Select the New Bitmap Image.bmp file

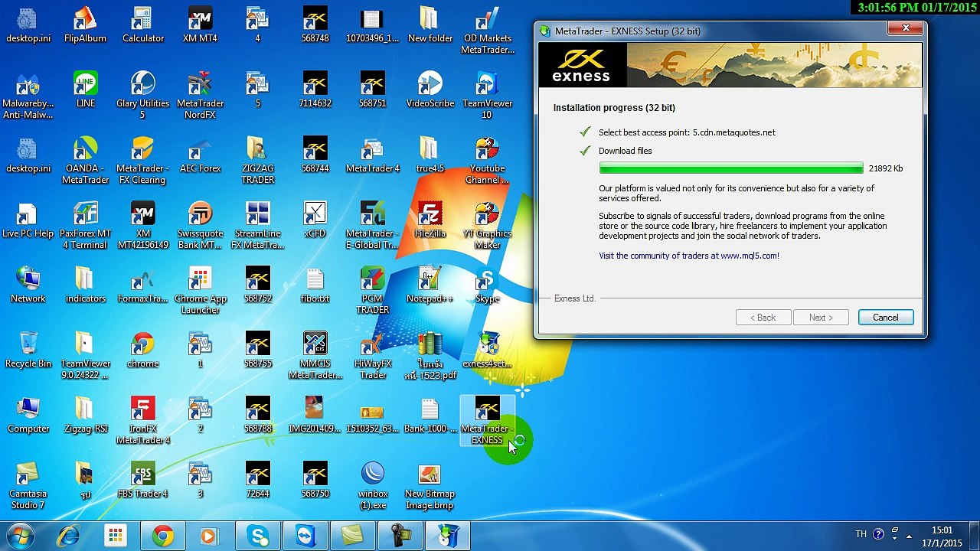430,486
